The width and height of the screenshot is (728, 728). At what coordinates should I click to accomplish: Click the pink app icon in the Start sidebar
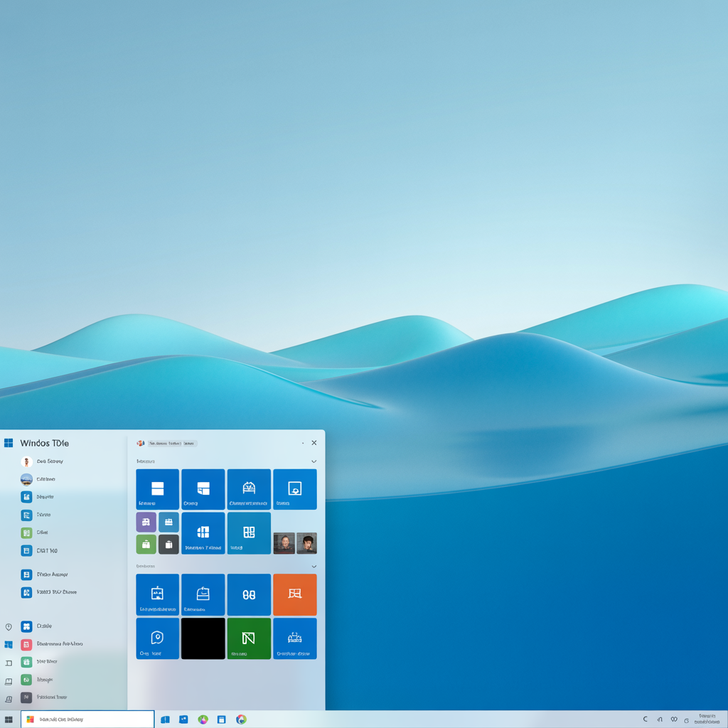(26, 643)
